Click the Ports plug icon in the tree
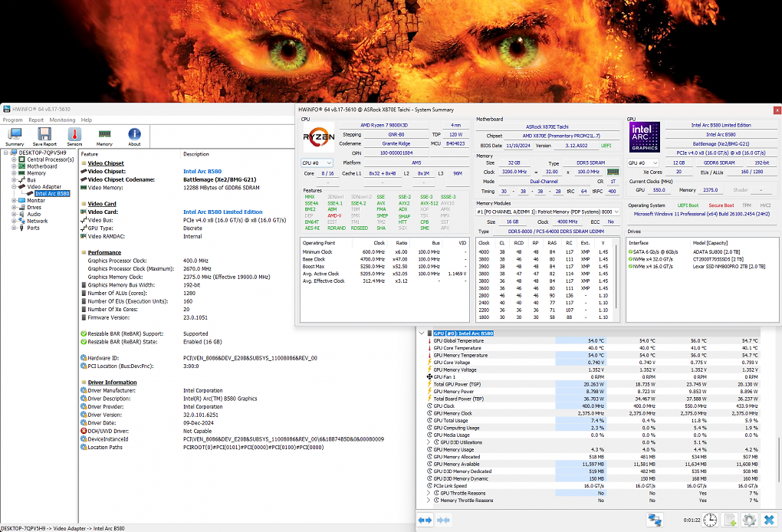Image resolution: width=782 pixels, height=532 pixels. (x=22, y=228)
